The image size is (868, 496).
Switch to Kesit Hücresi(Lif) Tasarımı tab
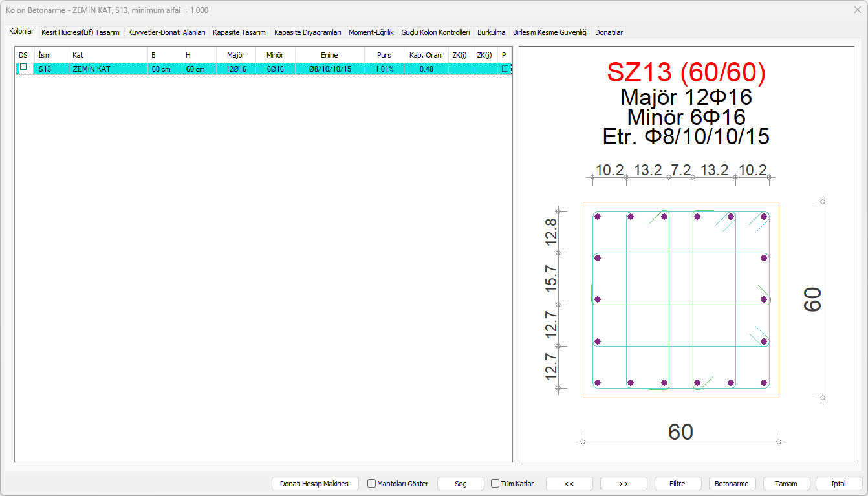pos(81,32)
